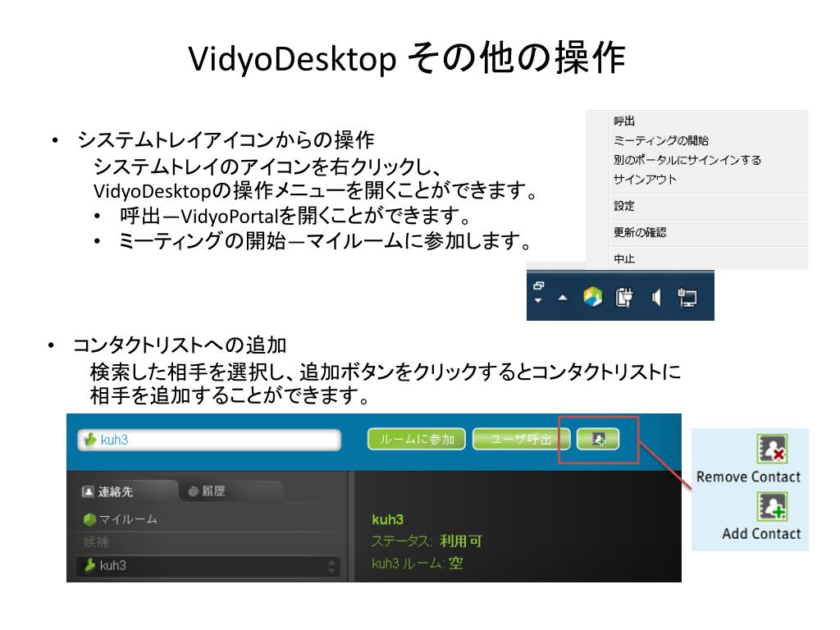Image resolution: width=840 pixels, height=630 pixels.
Task: Click the stepper arrows on kuh3 row
Action: tap(331, 566)
